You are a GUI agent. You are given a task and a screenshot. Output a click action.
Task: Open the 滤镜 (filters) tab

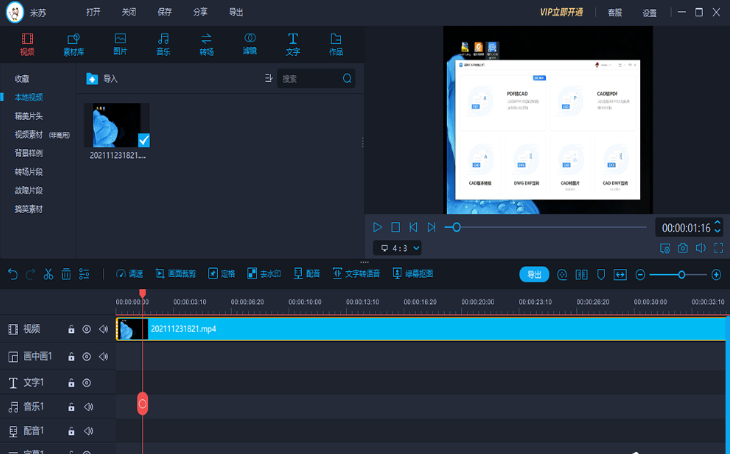tap(250, 45)
